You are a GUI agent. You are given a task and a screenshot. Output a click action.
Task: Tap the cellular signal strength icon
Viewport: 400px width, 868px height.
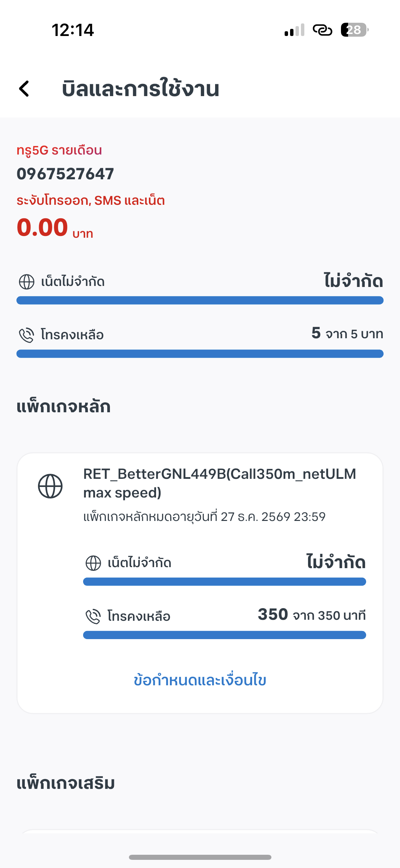[x=294, y=30]
